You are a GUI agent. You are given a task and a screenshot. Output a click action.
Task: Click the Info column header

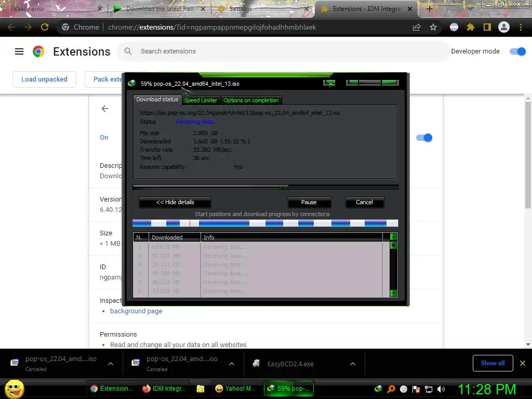tap(291, 237)
